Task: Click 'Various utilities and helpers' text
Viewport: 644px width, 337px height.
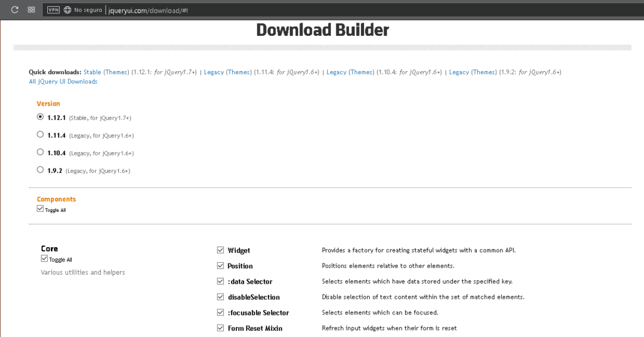Action: (82, 272)
